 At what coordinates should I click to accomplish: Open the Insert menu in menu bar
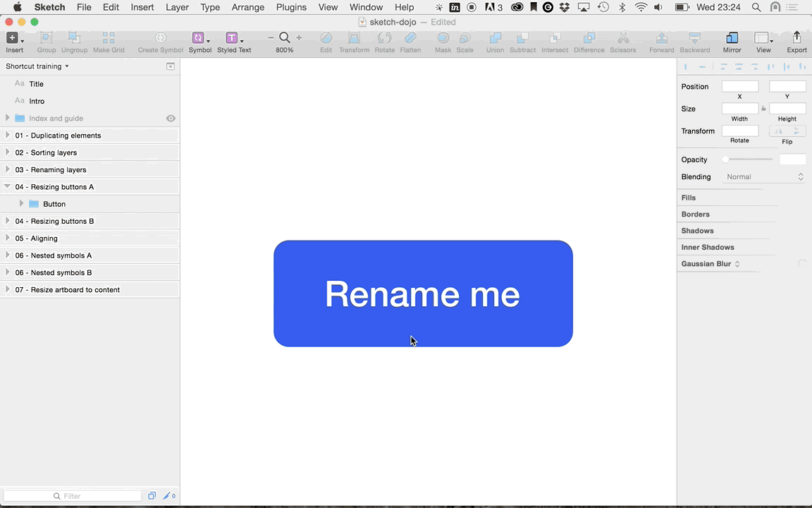click(142, 7)
